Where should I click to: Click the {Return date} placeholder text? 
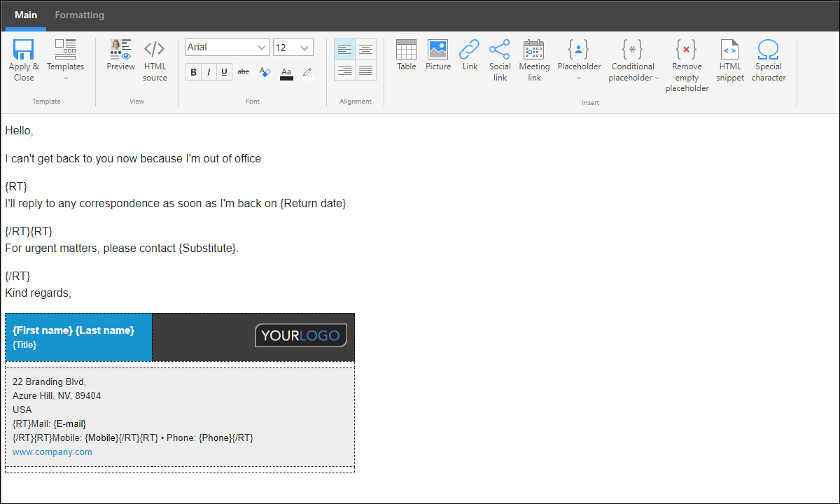coord(313,204)
